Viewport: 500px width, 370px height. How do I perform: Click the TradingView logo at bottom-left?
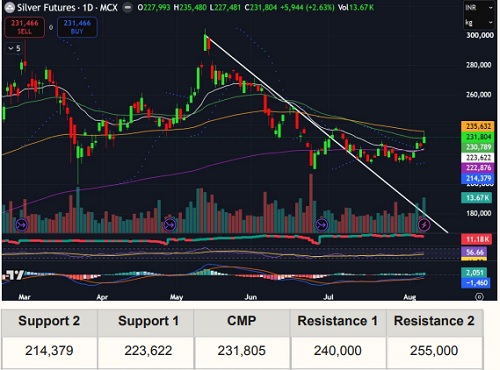13,275
